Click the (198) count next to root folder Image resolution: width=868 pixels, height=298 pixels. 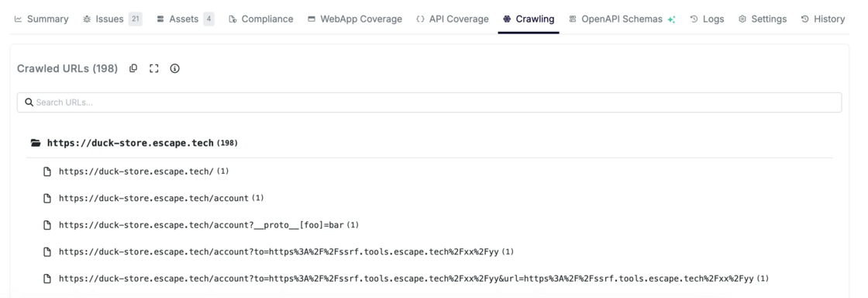click(227, 143)
